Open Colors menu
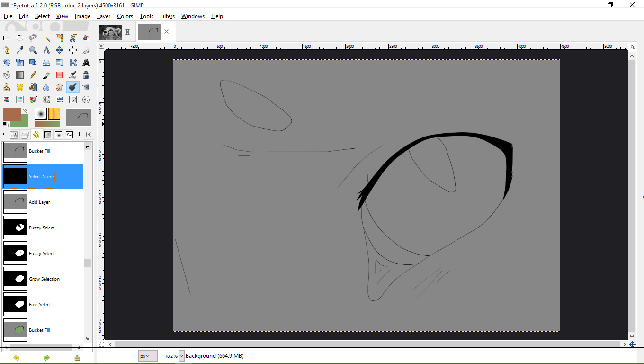 [x=125, y=16]
